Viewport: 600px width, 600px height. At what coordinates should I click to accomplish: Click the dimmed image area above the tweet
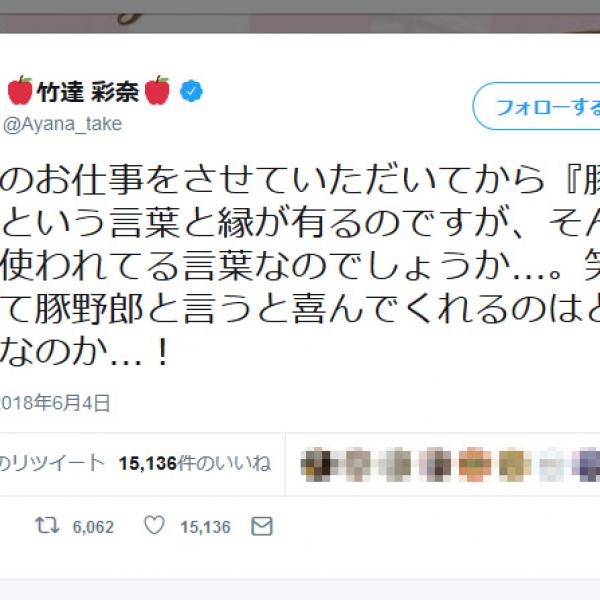[x=300, y=16]
